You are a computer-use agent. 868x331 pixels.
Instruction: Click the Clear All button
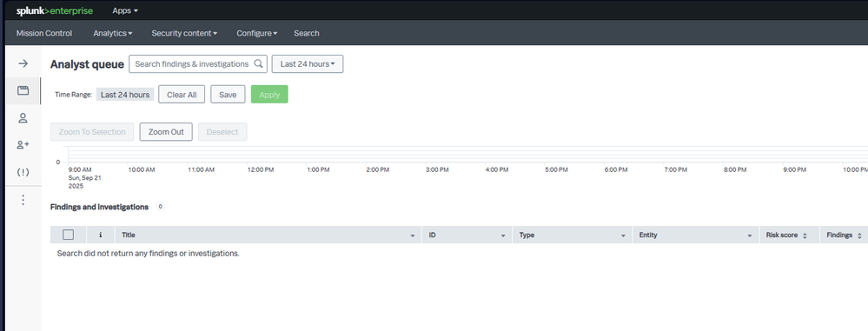click(182, 95)
